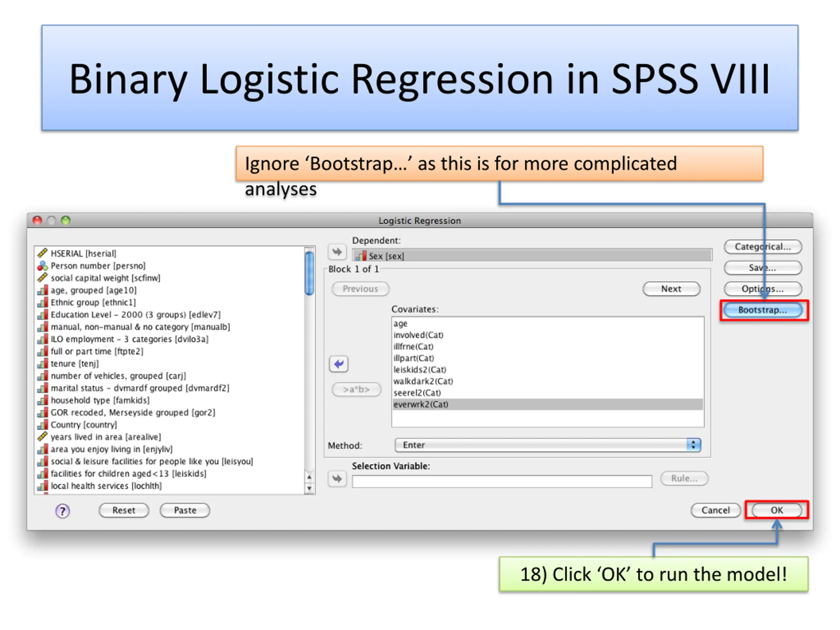Select variable years lived in area [arealive]
This screenshot has width=840, height=630.
[x=170, y=437]
